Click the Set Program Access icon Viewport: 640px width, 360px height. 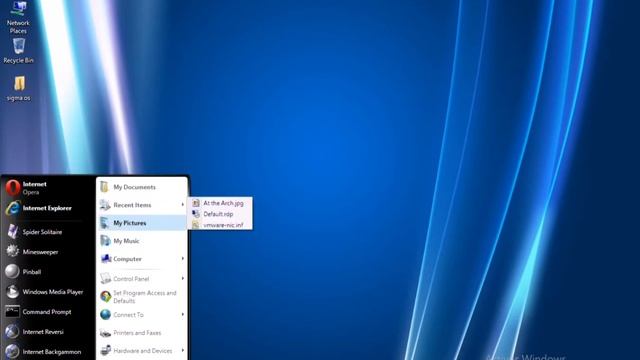tap(106, 297)
